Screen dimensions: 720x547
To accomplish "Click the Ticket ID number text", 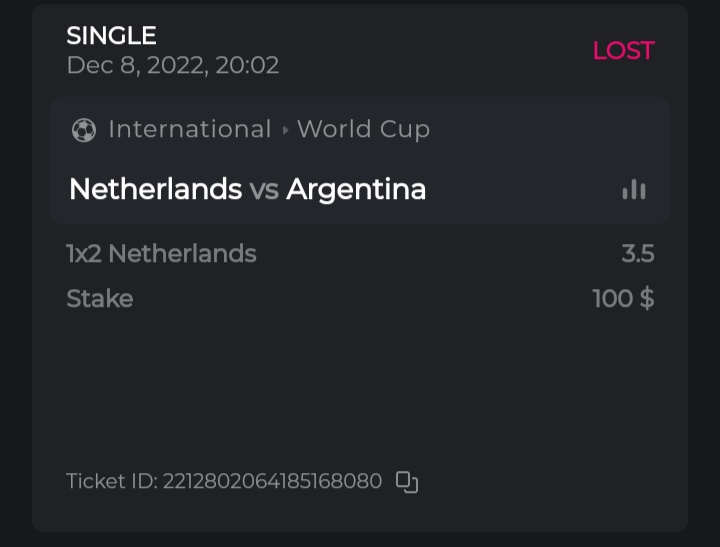I will pyautogui.click(x=272, y=482).
